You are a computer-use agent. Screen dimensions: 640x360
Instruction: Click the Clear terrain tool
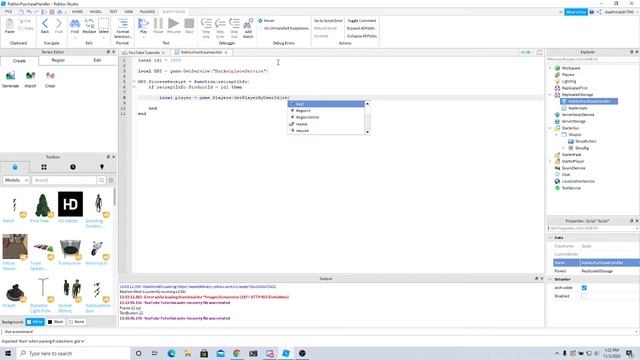[50, 76]
